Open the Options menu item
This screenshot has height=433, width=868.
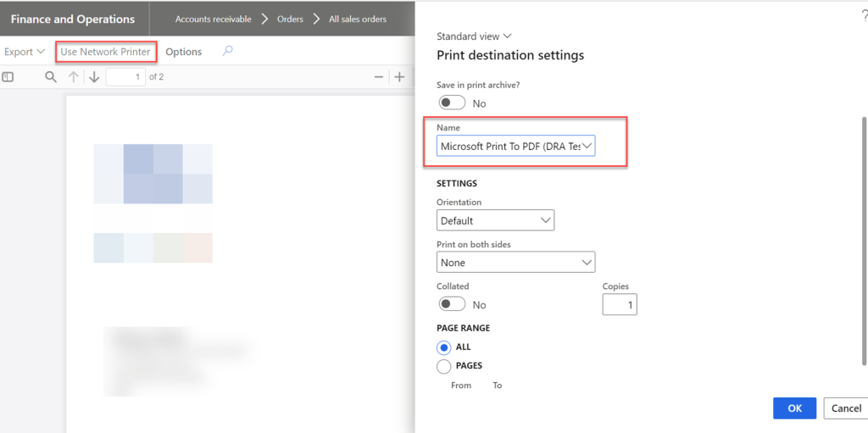coord(183,52)
